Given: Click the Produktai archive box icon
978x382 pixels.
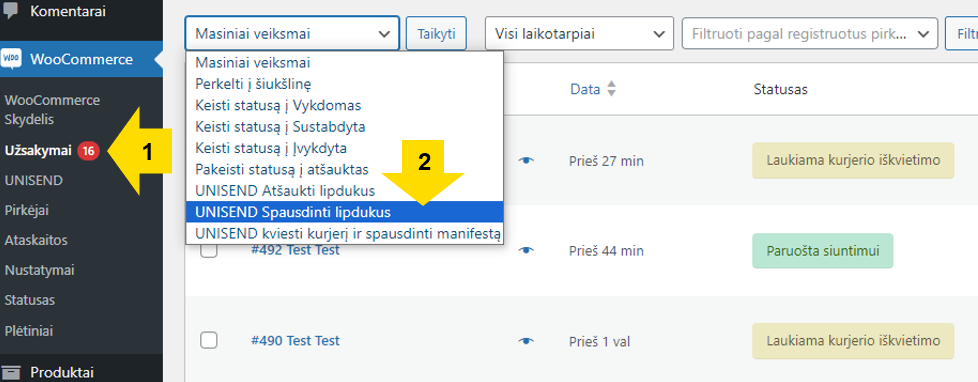Looking at the screenshot, I should click(x=12, y=373).
